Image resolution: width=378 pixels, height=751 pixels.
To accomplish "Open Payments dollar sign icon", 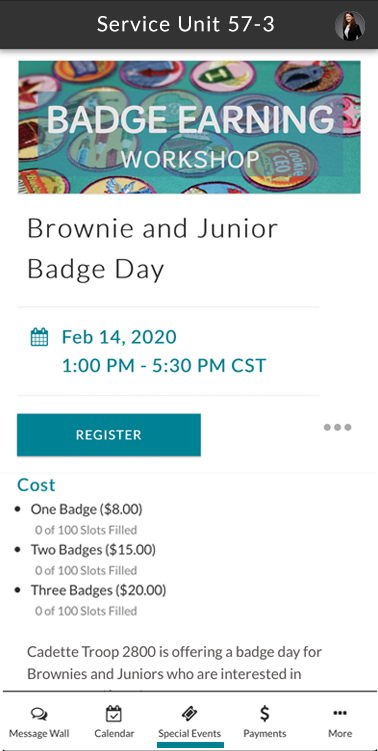I will [x=264, y=714].
